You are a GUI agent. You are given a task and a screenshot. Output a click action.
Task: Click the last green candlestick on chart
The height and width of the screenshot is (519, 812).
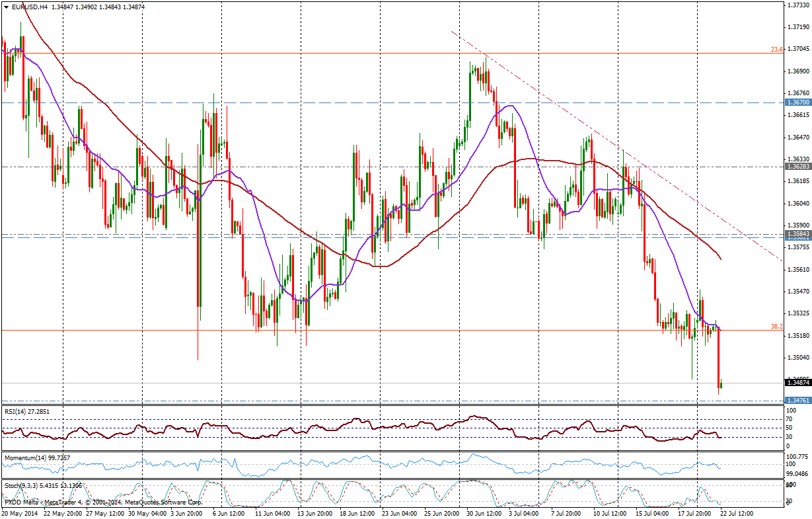(722, 385)
